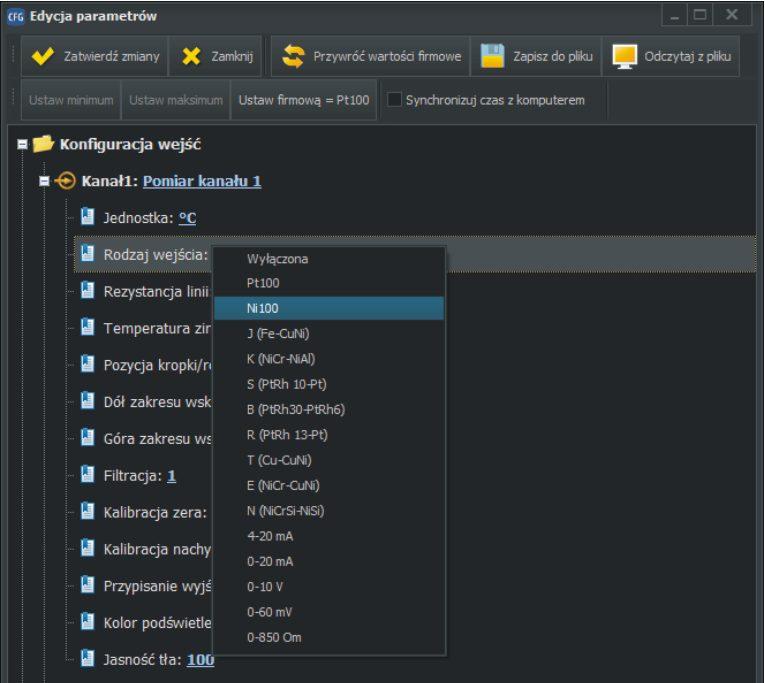765x683 pixels.
Task: Close the Edycja parametrów window
Action: pos(732,16)
